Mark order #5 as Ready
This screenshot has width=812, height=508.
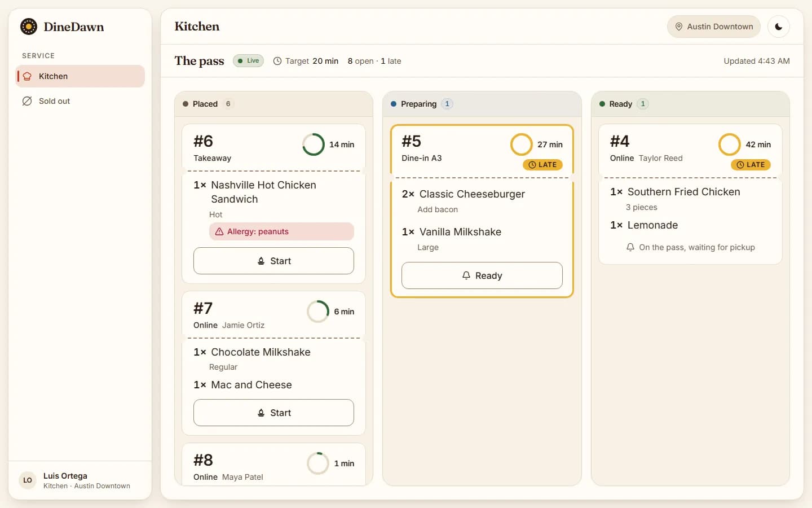click(482, 275)
